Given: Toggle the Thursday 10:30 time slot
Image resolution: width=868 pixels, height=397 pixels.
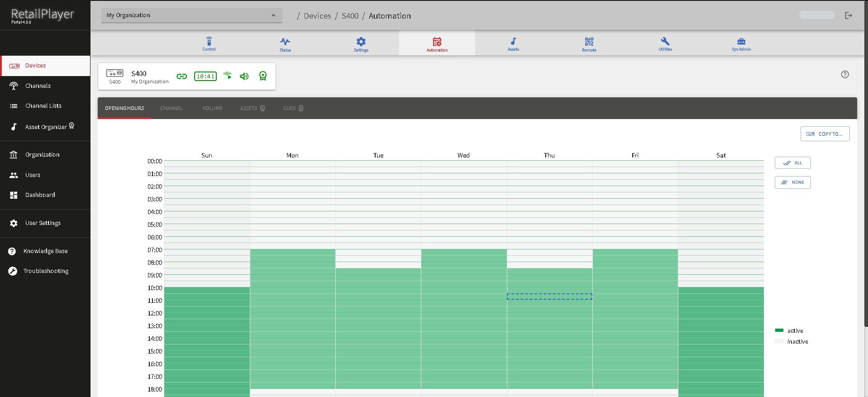Looking at the screenshot, I should [549, 297].
